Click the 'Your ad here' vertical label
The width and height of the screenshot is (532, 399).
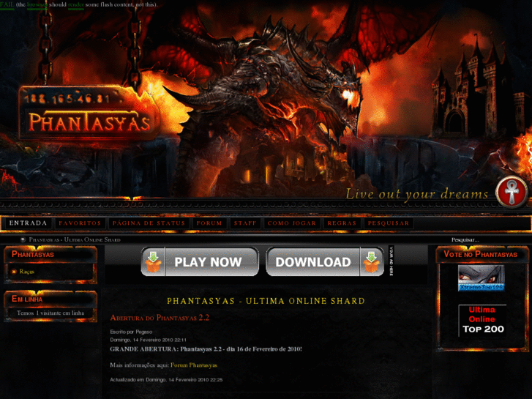coord(391,261)
